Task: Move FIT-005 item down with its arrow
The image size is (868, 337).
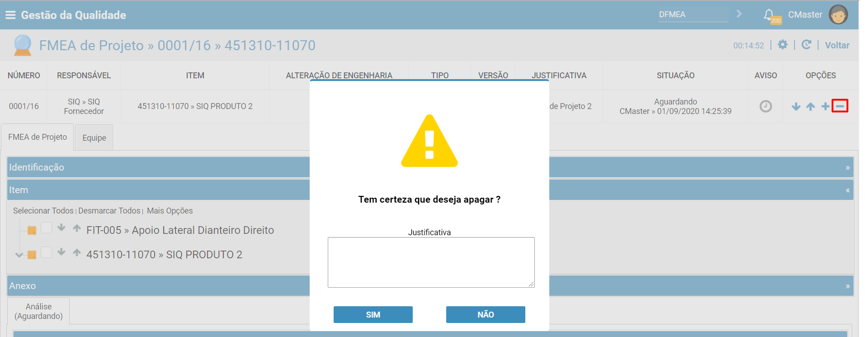Action: (61, 228)
